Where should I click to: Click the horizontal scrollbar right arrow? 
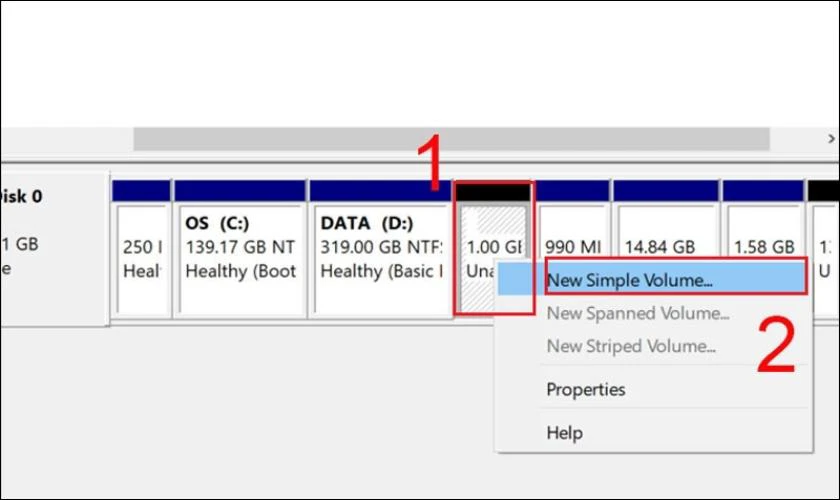831,139
